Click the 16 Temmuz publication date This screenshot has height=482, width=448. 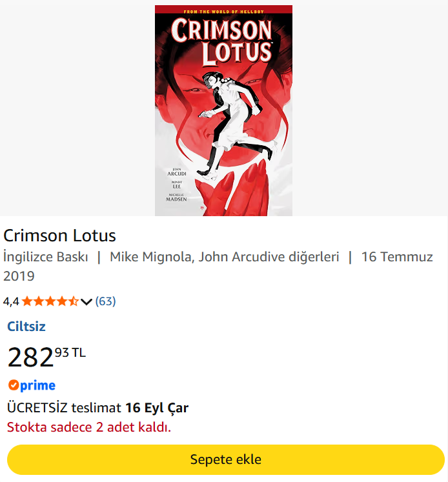point(397,257)
